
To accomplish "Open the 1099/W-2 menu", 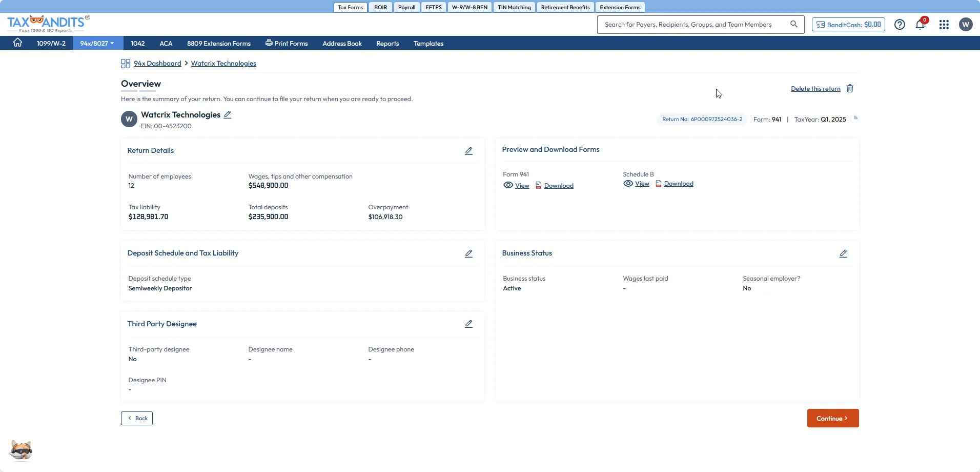I will tap(51, 43).
